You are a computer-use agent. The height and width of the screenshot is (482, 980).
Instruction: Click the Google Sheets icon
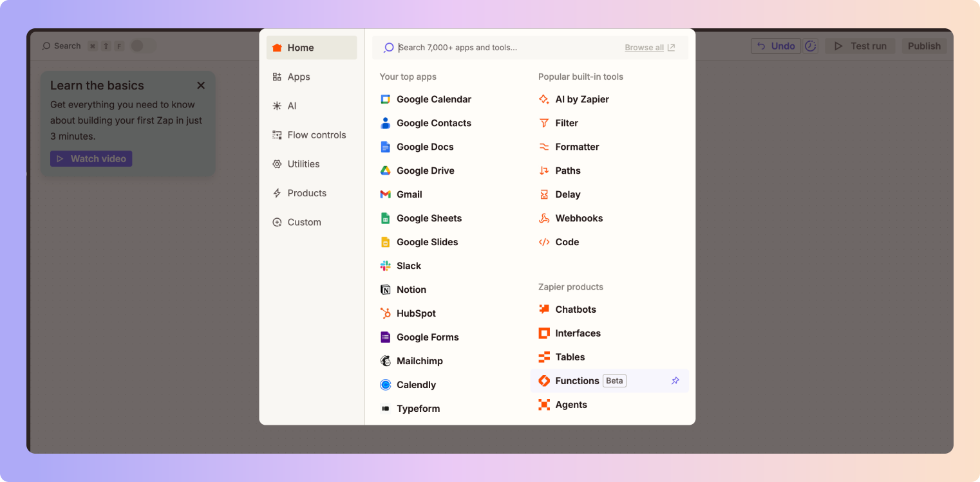pos(386,218)
